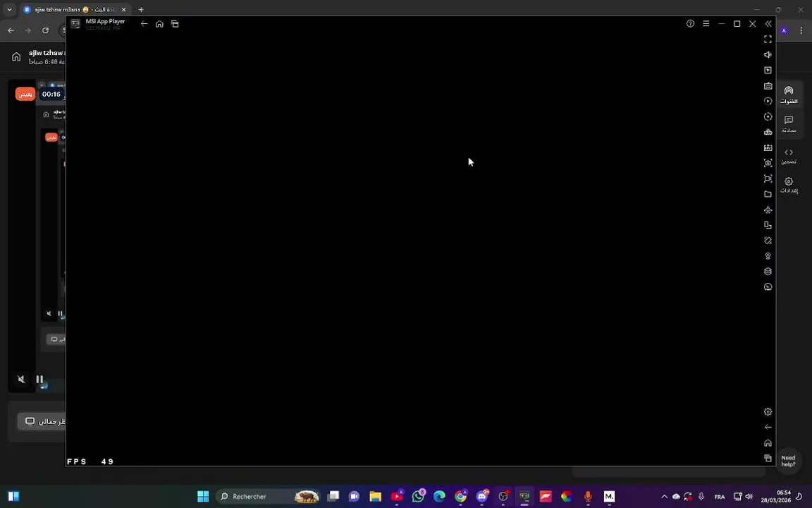Open Discord from the taskbar
This screenshot has width=812, height=508.
482,497
